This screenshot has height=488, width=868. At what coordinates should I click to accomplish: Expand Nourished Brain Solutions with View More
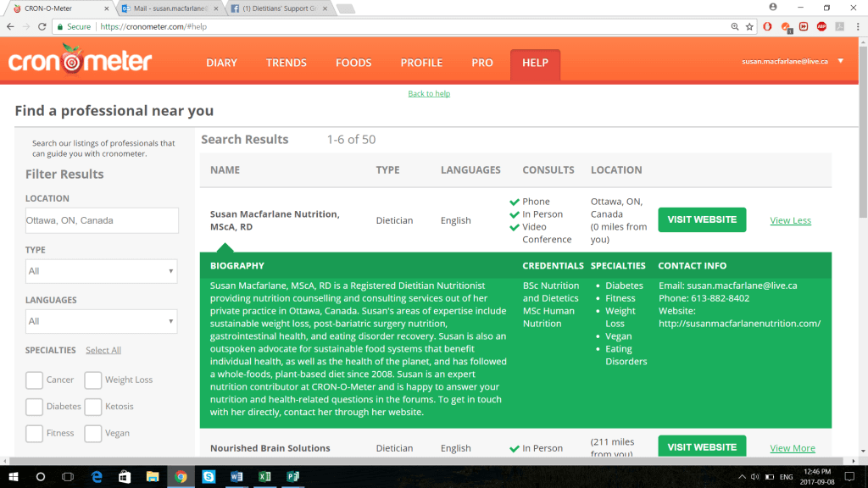[793, 448]
